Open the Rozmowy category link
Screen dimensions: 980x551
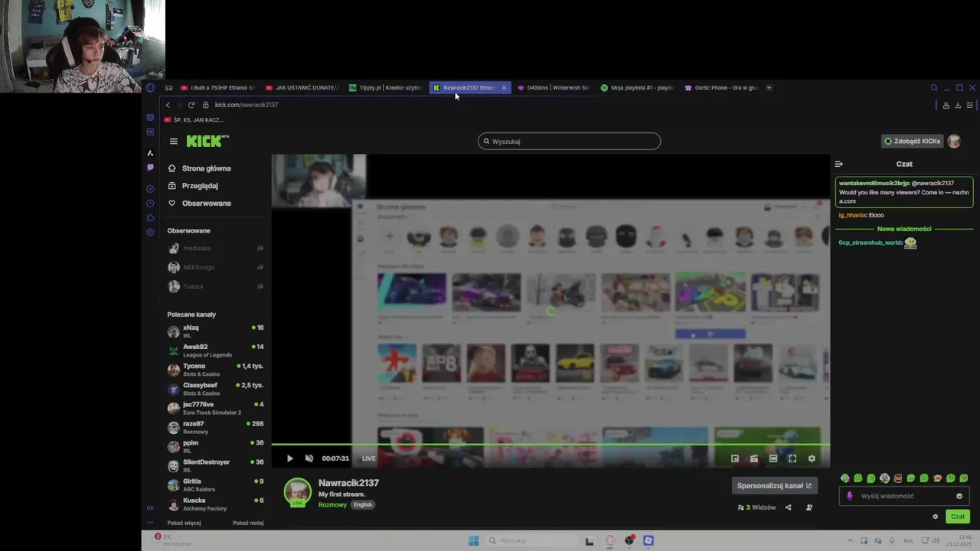[x=332, y=505]
